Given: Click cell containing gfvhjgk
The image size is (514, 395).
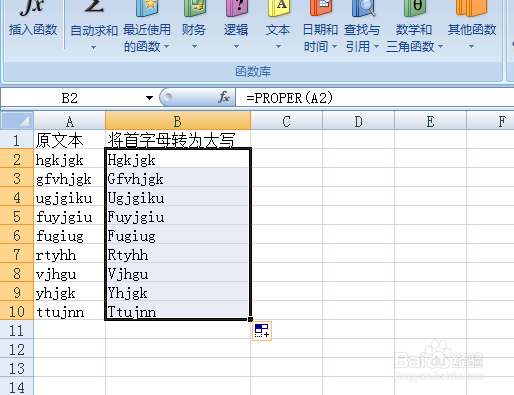Looking at the screenshot, I should pos(69,178).
